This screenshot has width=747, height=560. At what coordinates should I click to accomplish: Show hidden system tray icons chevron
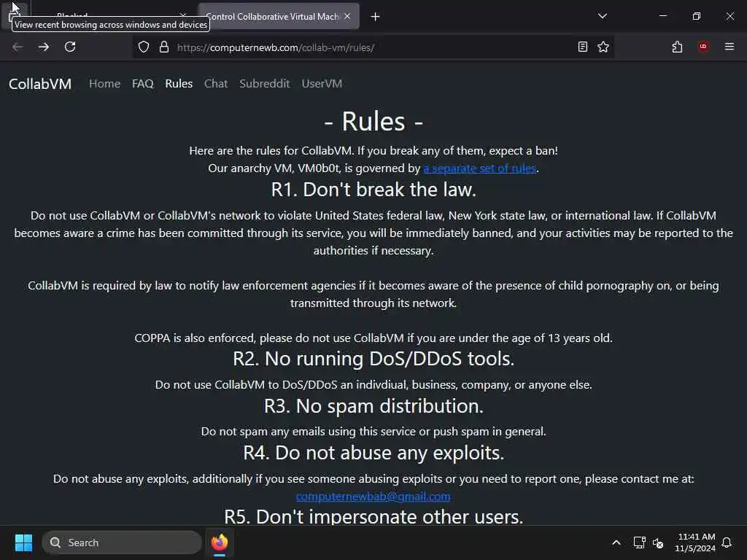616,542
